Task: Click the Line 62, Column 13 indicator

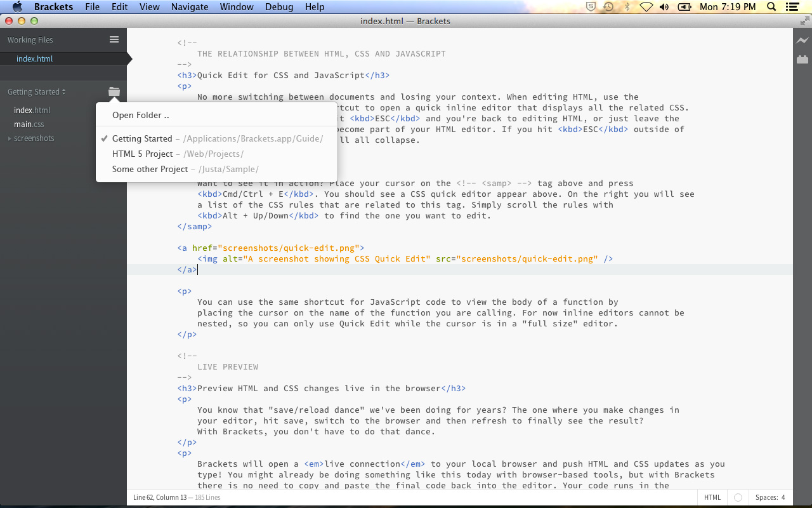Action: pyautogui.click(x=160, y=497)
